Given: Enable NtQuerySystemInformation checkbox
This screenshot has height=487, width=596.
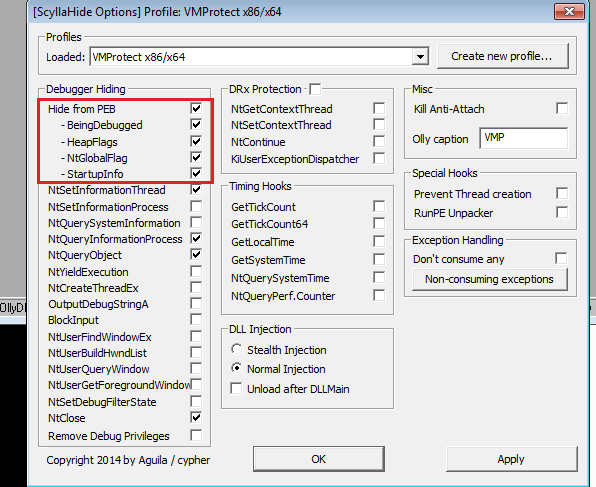Looking at the screenshot, I should (196, 222).
